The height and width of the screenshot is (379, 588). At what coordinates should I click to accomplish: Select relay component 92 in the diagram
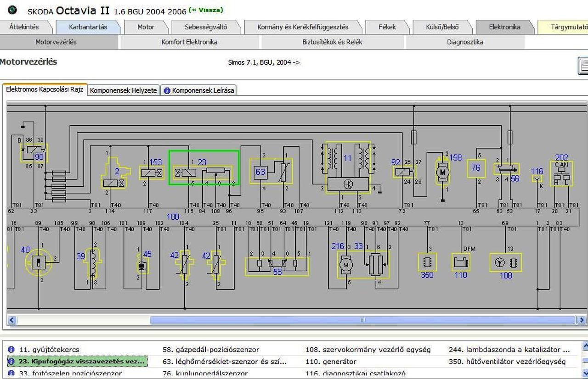pyautogui.click(x=404, y=172)
